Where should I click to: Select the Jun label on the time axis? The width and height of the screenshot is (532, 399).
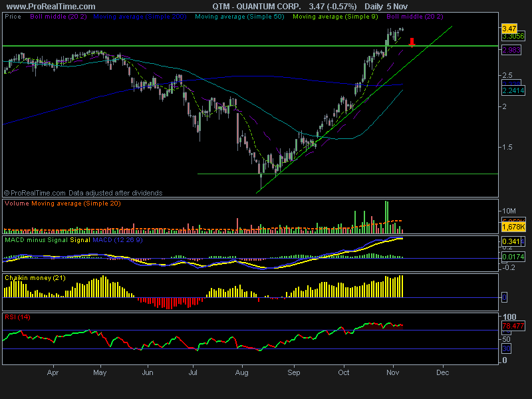(148, 372)
